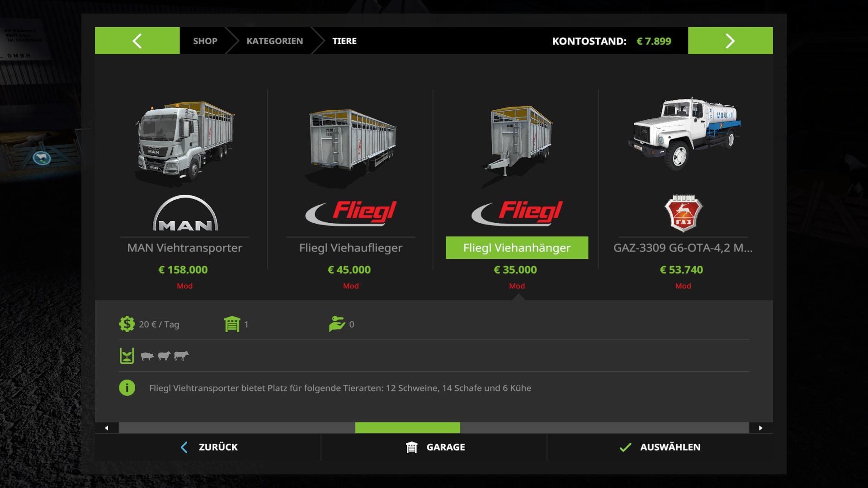The height and width of the screenshot is (488, 868).
Task: Click the green info icon
Action: coord(127,388)
